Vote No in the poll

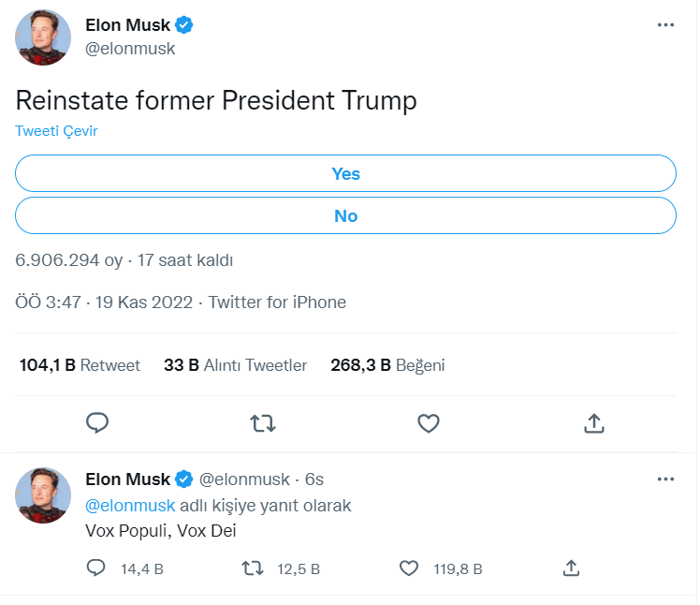(x=345, y=216)
